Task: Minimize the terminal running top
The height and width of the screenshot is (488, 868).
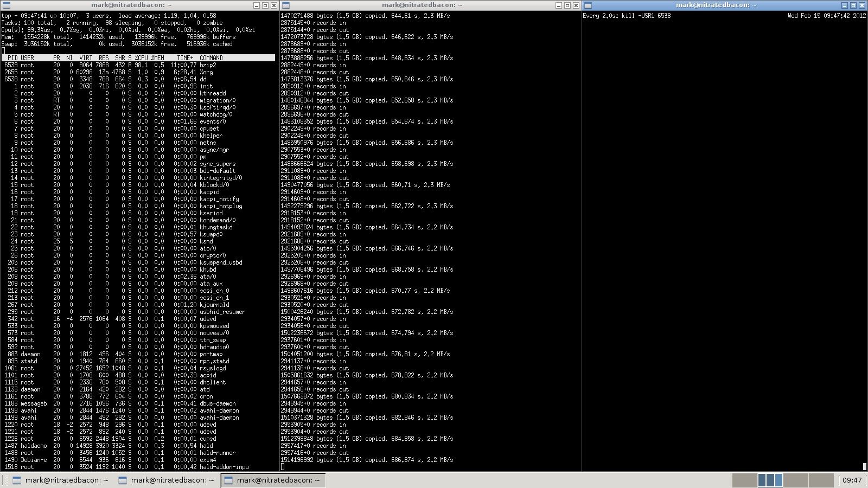Action: (257, 5)
